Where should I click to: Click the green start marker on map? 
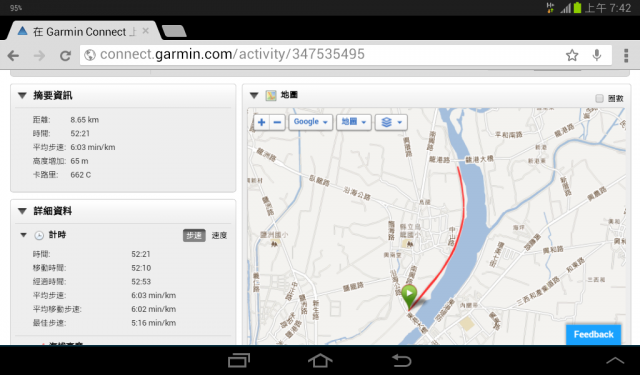tap(409, 296)
